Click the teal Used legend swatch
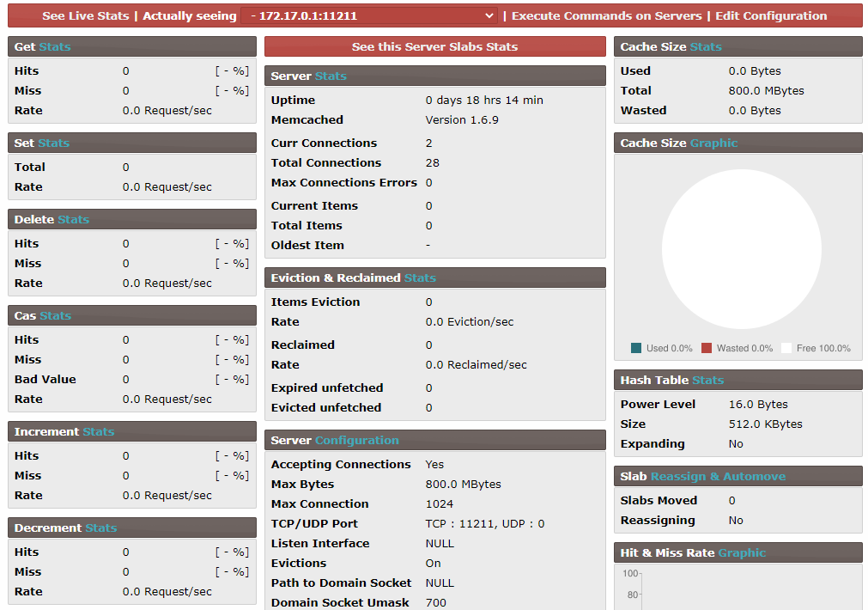 coord(636,348)
